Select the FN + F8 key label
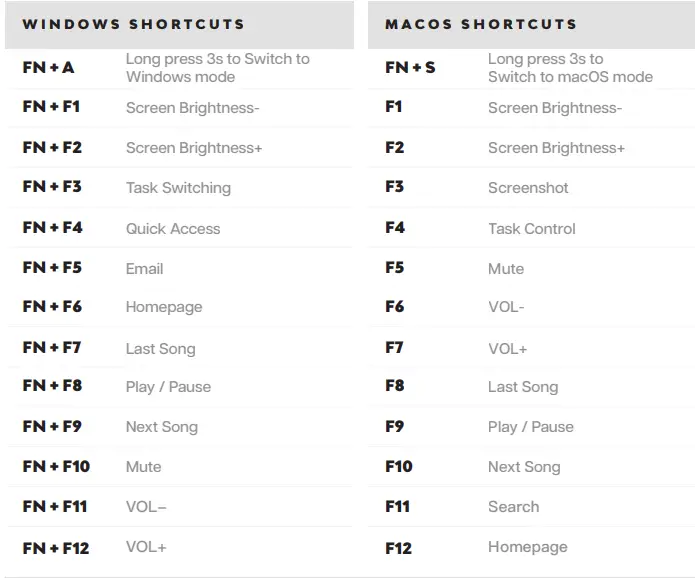Screen dimensions: 695x578 point(52,386)
